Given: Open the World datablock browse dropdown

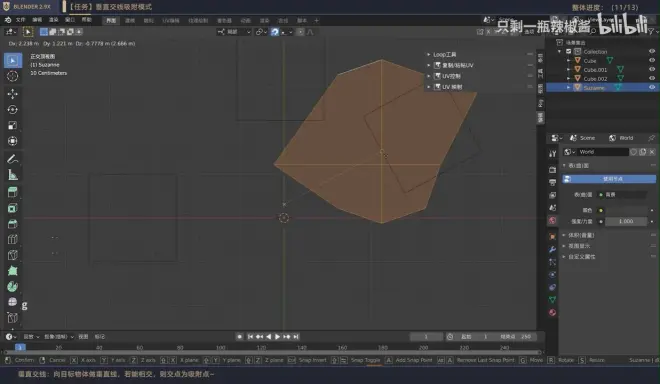Looking at the screenshot, I should coord(570,152).
